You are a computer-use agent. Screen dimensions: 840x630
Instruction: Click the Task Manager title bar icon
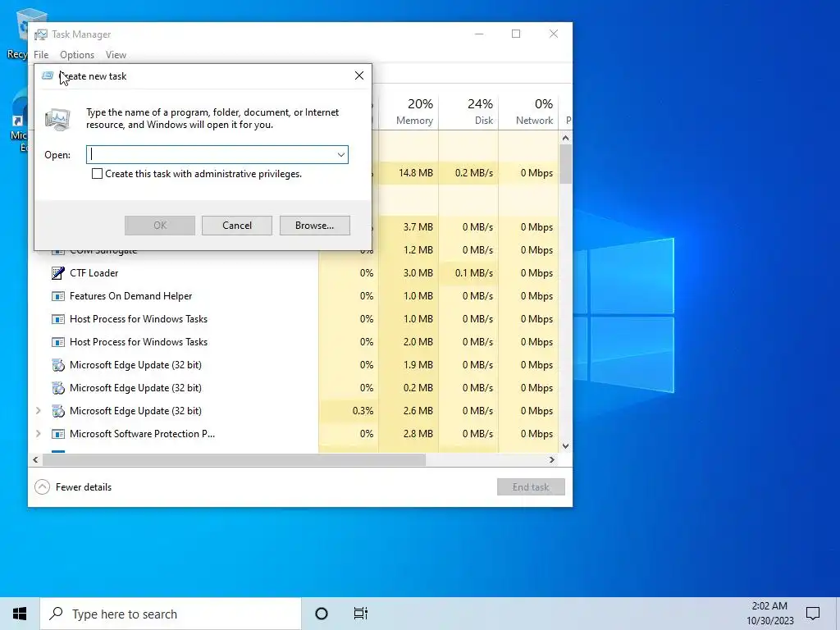pyautogui.click(x=41, y=34)
